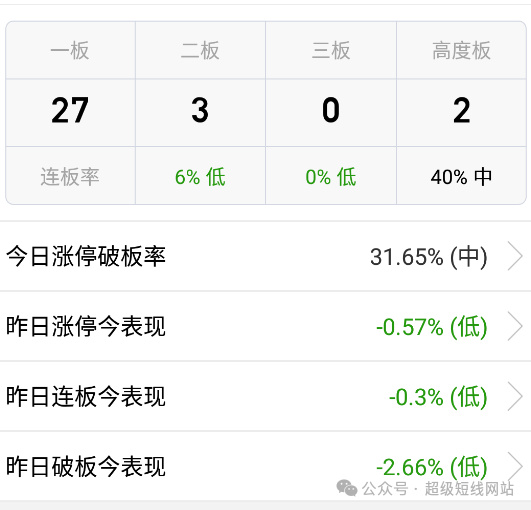Select the 6% 低 rate cell

click(200, 177)
